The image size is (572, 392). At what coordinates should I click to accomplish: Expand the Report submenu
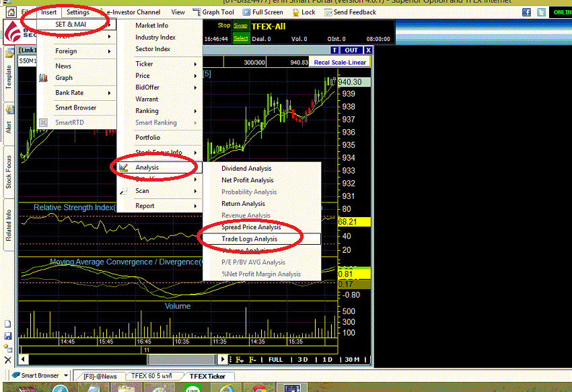pos(159,206)
